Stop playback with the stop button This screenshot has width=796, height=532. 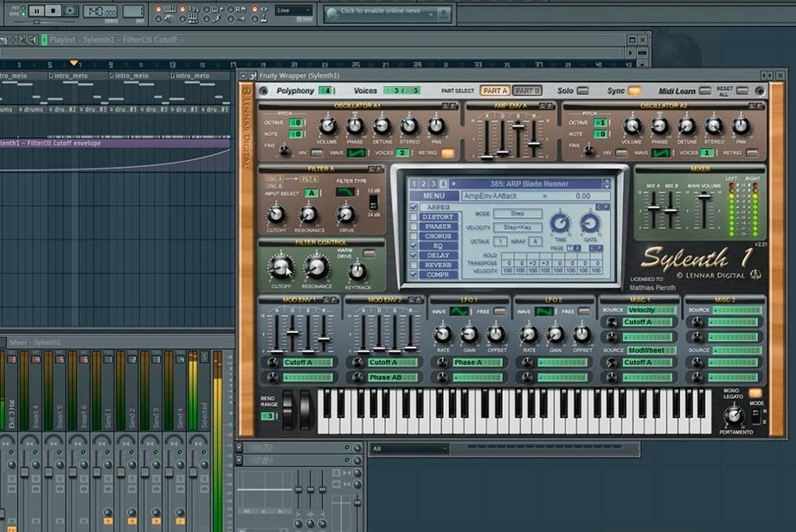click(x=53, y=10)
